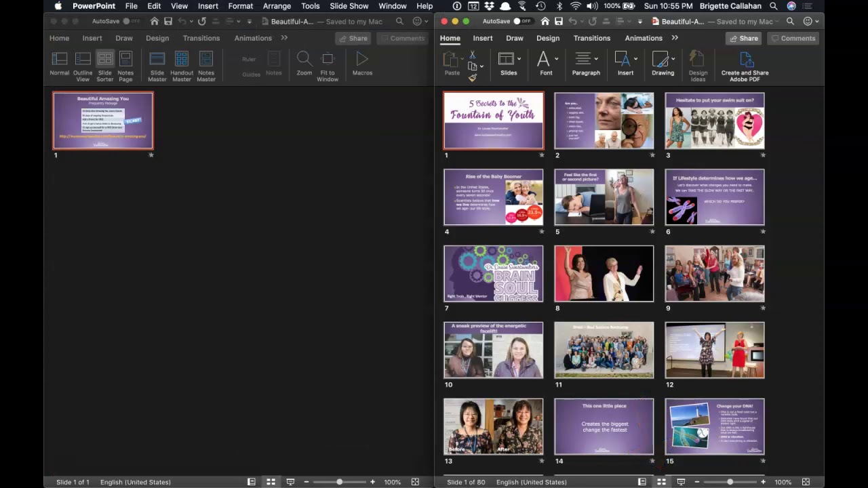This screenshot has height=488, width=868.
Task: Open the Arrange menu in menu bar
Action: (277, 6)
